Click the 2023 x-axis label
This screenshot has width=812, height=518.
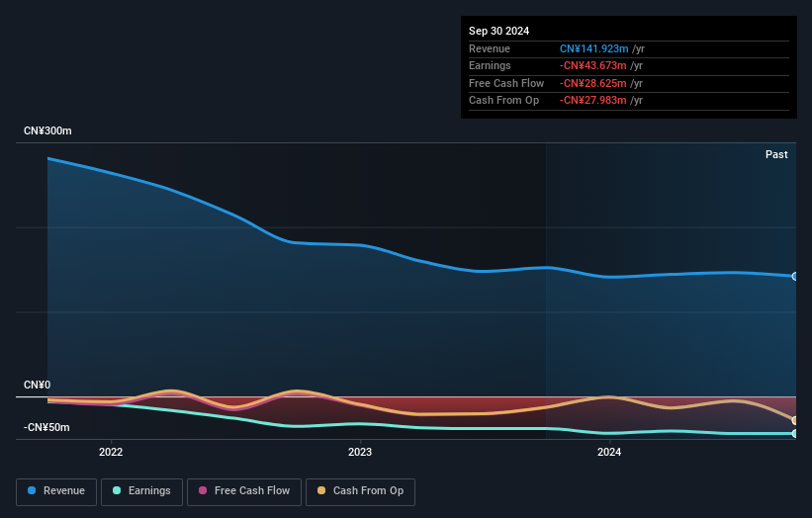(x=360, y=453)
